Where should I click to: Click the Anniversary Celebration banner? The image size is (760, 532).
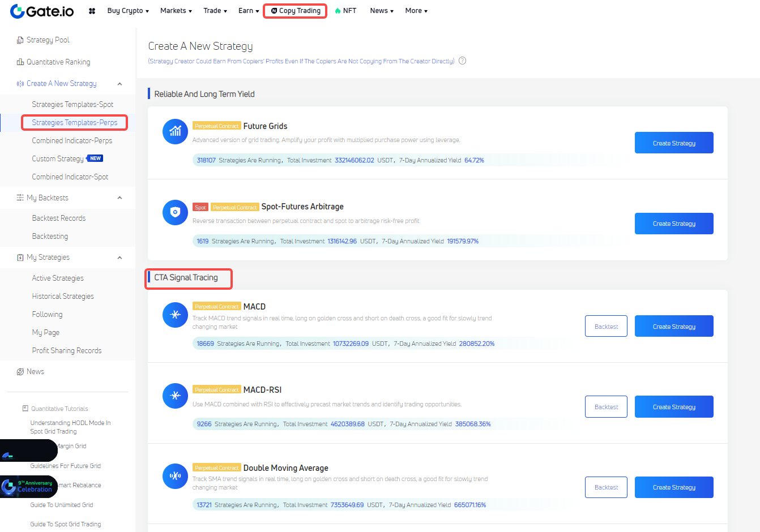(x=28, y=486)
